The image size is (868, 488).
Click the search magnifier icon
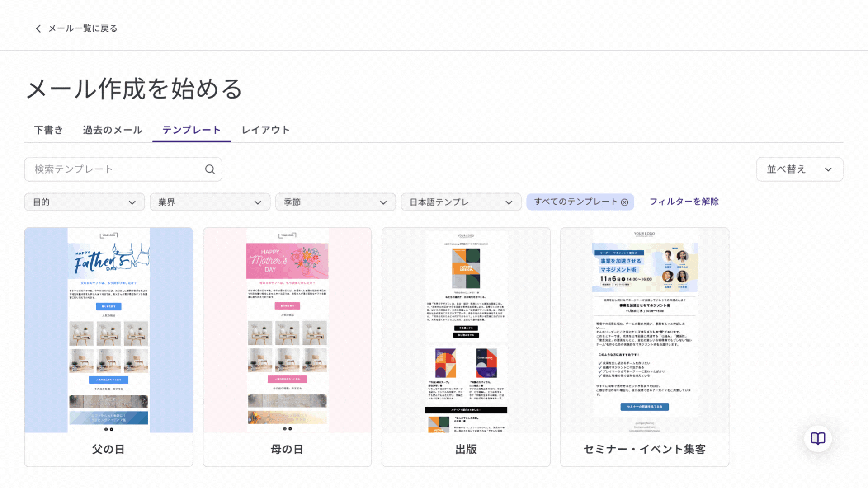tap(210, 169)
